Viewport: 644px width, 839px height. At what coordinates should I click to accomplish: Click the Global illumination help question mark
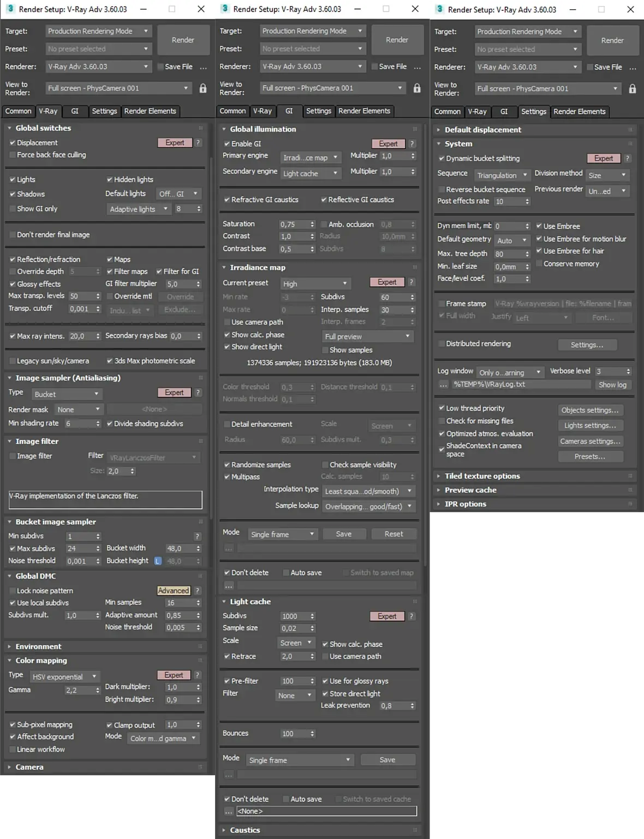(x=412, y=144)
